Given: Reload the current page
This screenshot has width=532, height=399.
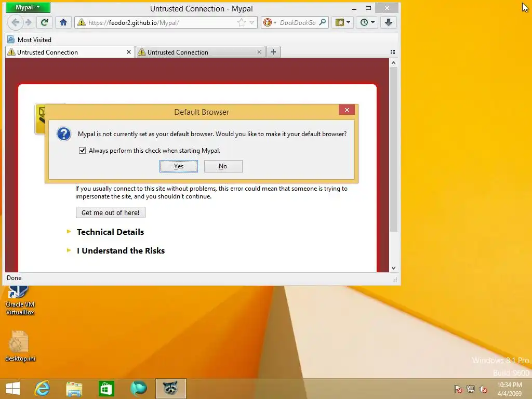Looking at the screenshot, I should click(44, 22).
